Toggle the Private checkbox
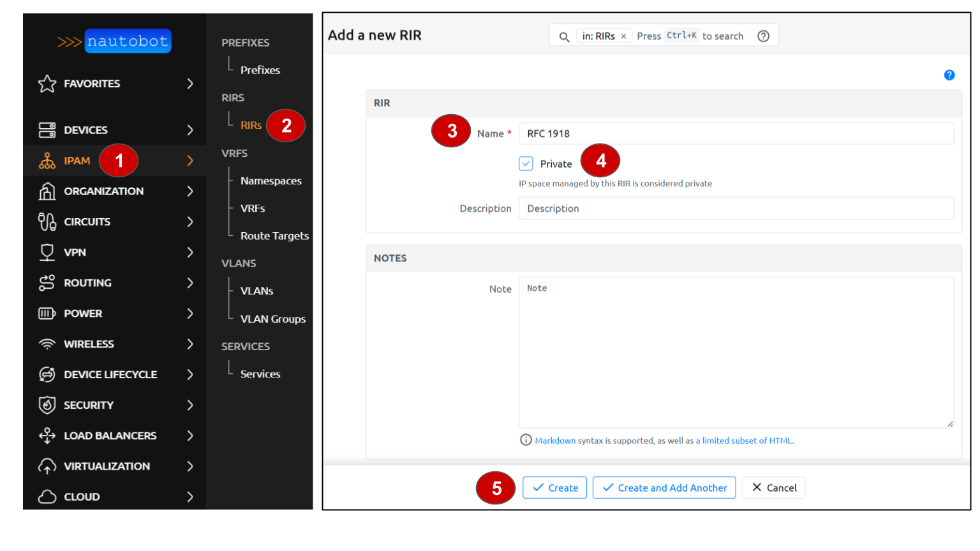This screenshot has width=980, height=551. pos(526,164)
